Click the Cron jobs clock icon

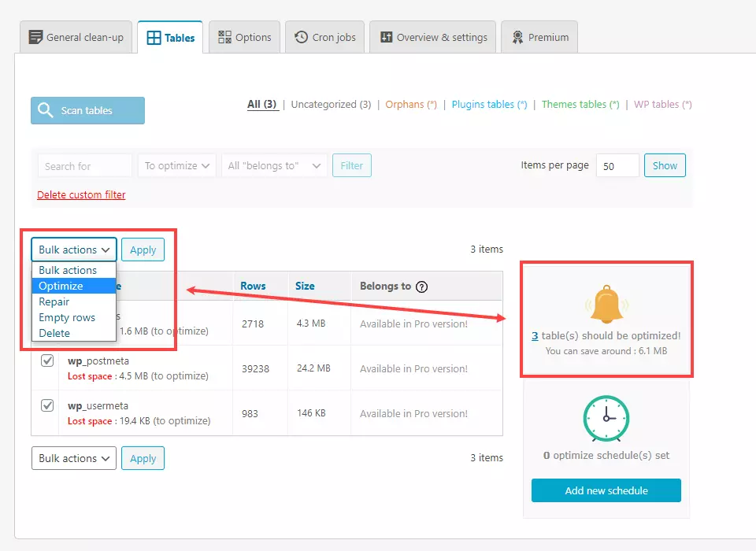(302, 37)
